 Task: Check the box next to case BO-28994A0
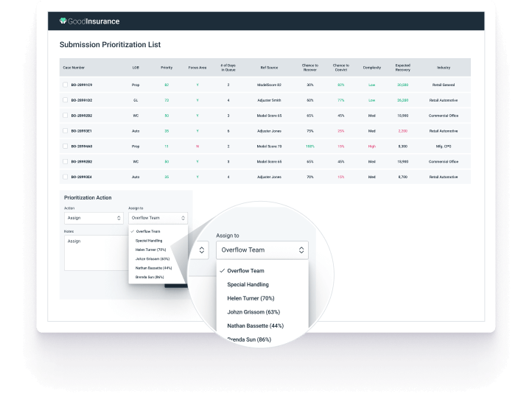point(65,146)
